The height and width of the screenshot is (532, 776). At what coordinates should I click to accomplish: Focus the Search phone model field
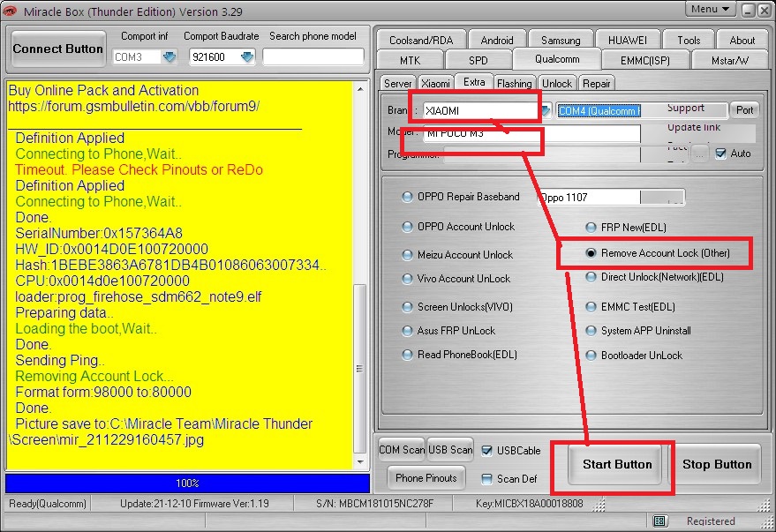(x=313, y=56)
